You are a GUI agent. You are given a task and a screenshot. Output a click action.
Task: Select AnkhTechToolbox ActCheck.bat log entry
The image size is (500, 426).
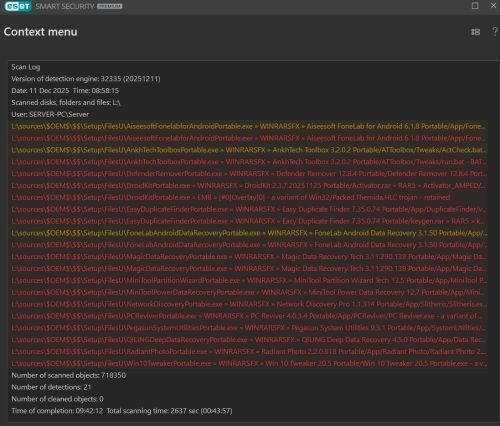coord(248,150)
